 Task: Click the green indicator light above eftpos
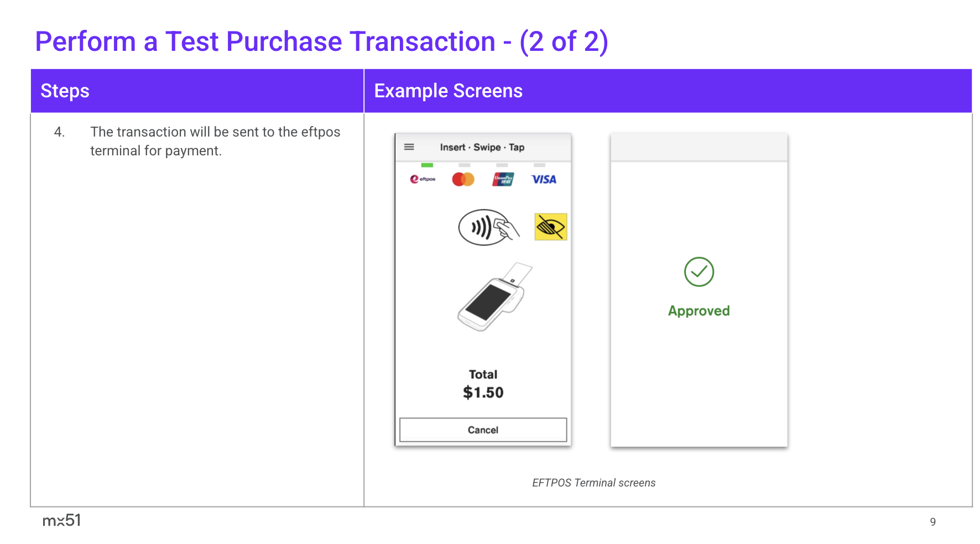click(427, 165)
